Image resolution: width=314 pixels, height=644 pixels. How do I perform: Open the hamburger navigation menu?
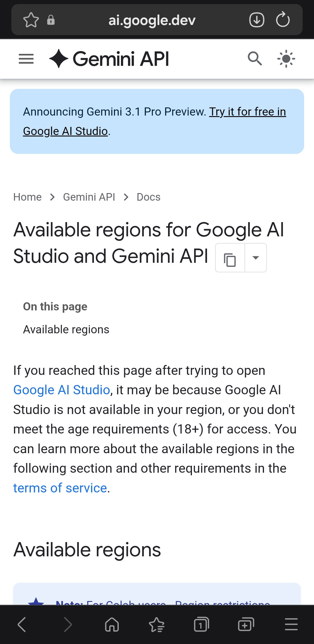pos(26,59)
